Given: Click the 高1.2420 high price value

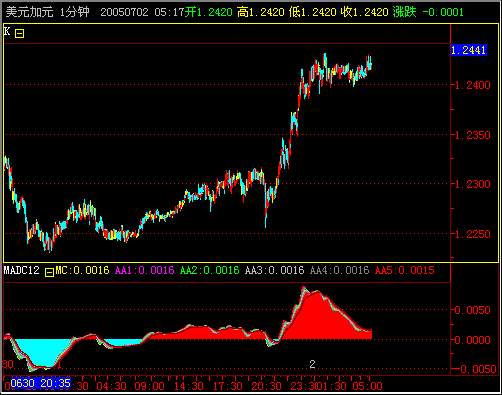Looking at the screenshot, I should [261, 12].
